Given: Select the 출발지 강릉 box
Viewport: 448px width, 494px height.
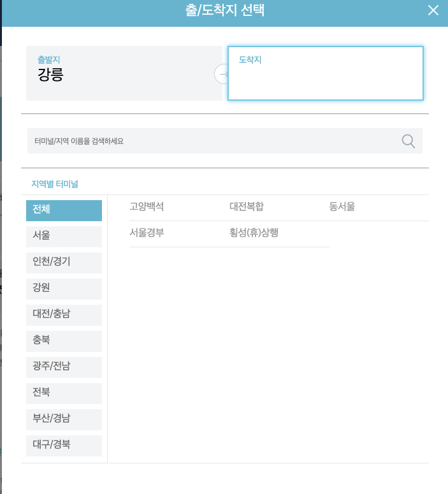Looking at the screenshot, I should [x=124, y=73].
